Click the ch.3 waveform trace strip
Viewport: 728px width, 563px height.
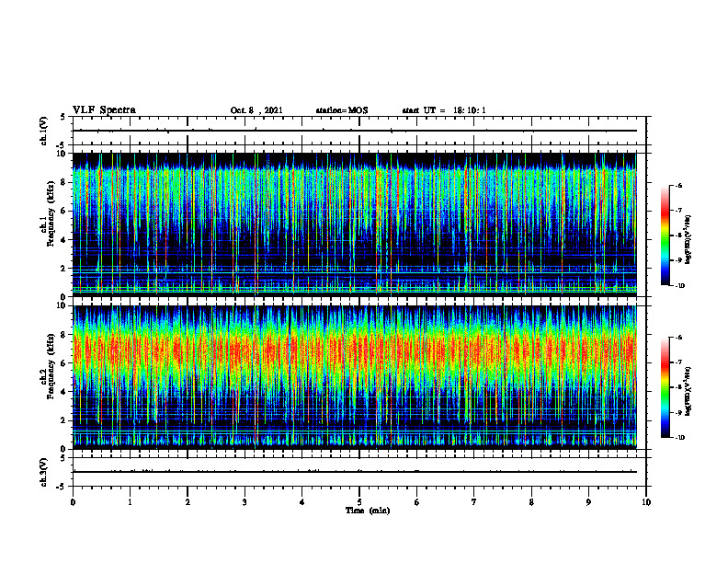355,472
